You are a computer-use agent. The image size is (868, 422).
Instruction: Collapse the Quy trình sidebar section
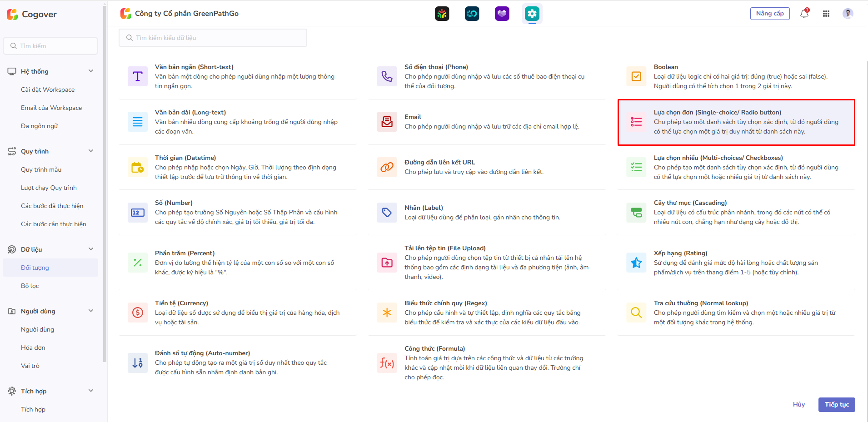click(91, 151)
